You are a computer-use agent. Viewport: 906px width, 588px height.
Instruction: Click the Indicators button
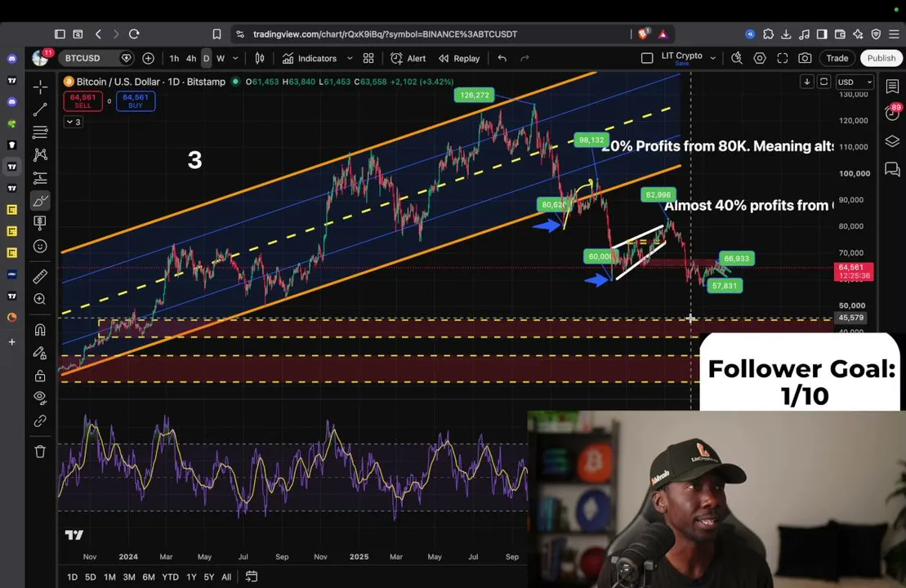(310, 58)
